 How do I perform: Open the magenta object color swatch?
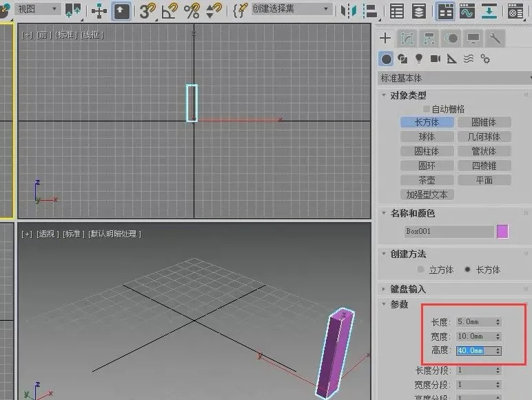click(x=502, y=232)
